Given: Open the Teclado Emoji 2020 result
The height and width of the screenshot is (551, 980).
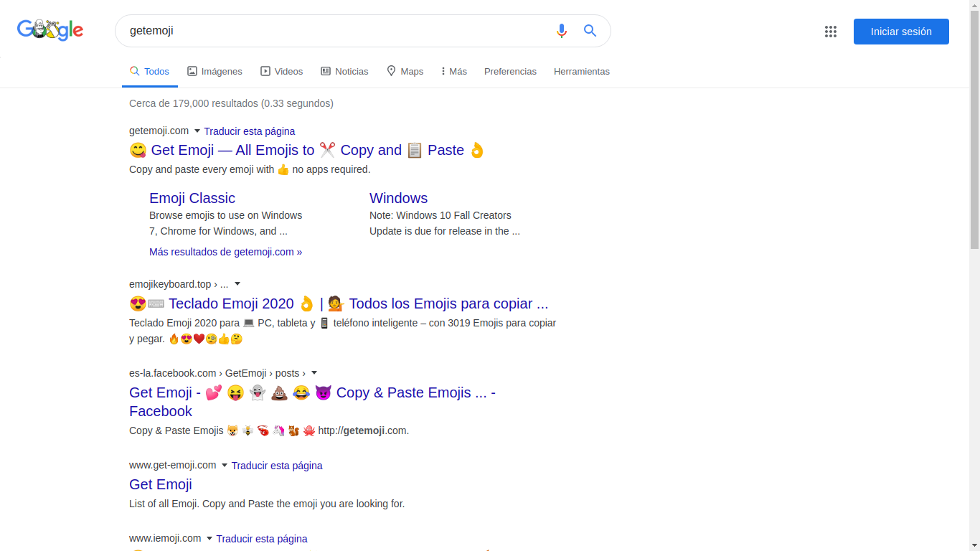Looking at the screenshot, I should click(339, 303).
